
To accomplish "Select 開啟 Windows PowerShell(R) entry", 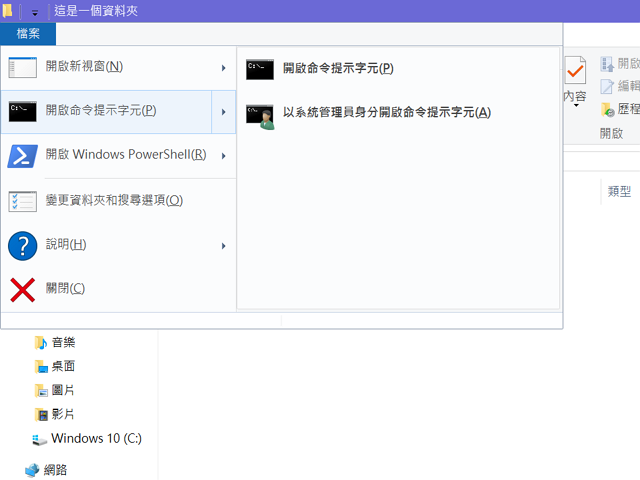I will (118, 156).
